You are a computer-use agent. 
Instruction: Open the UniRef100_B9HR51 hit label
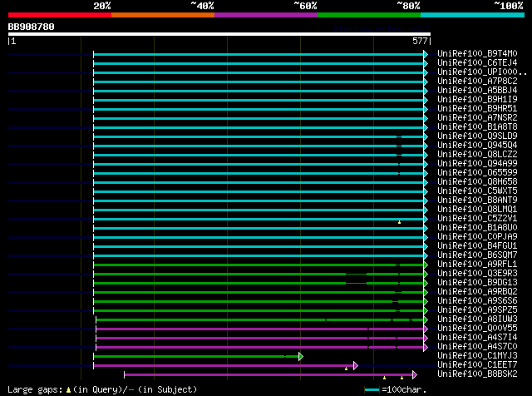pos(477,109)
